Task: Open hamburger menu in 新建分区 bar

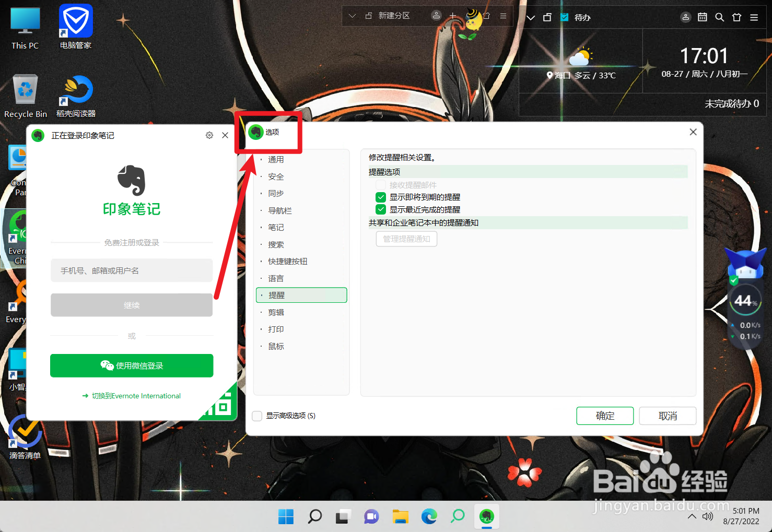Action: (503, 16)
